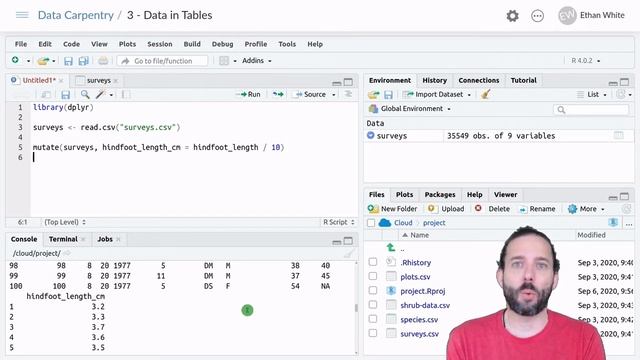Create a new file with green plus icon
The height and width of the screenshot is (360, 640).
click(x=16, y=60)
